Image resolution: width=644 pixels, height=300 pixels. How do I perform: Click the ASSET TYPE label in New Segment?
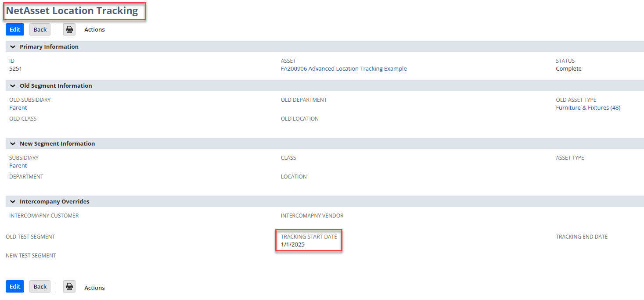(x=570, y=157)
